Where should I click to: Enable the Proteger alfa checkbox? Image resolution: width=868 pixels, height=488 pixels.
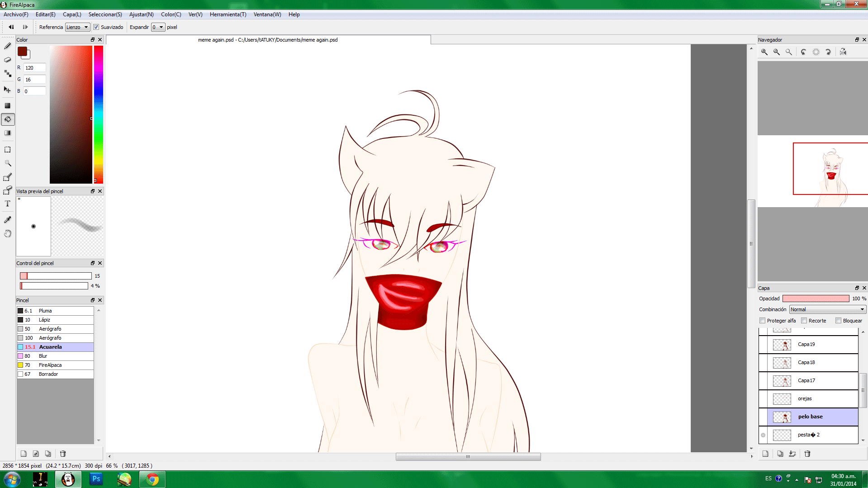coord(763,321)
